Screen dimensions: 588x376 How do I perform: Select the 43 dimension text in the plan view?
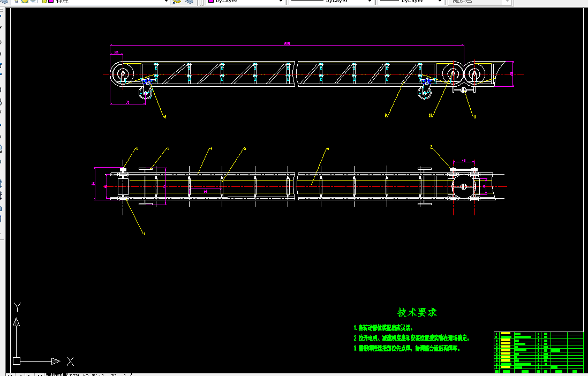[x=464, y=161]
